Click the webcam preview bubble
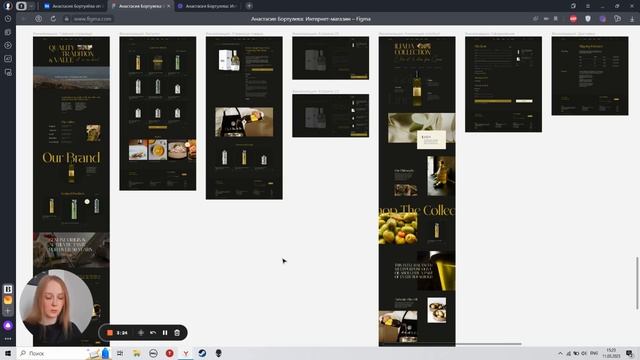 click(x=56, y=307)
